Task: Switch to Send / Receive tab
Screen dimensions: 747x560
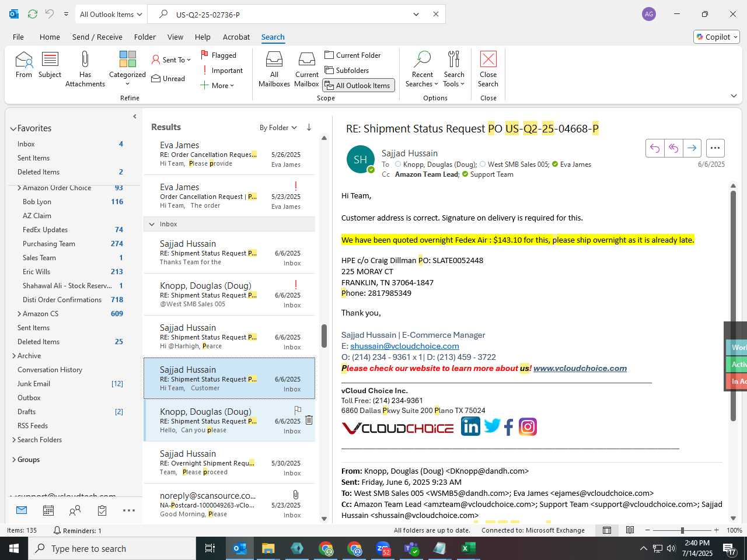Action: (97, 37)
